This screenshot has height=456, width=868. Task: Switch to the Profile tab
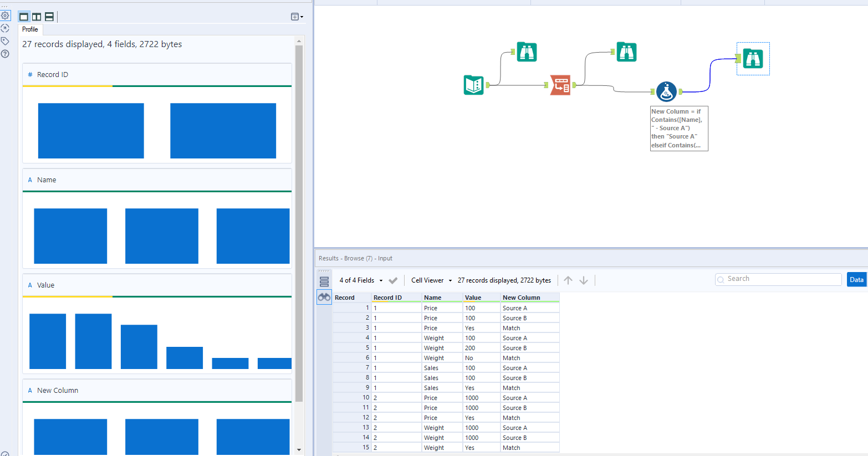click(30, 29)
